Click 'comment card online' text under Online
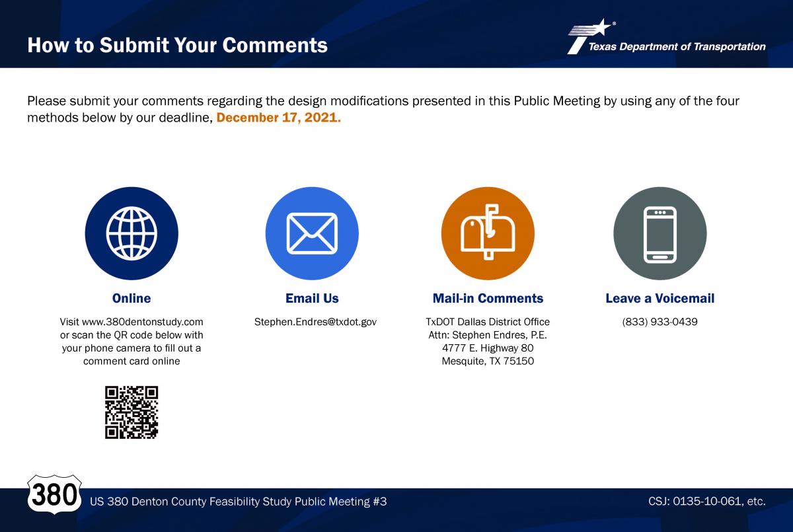 [x=132, y=361]
